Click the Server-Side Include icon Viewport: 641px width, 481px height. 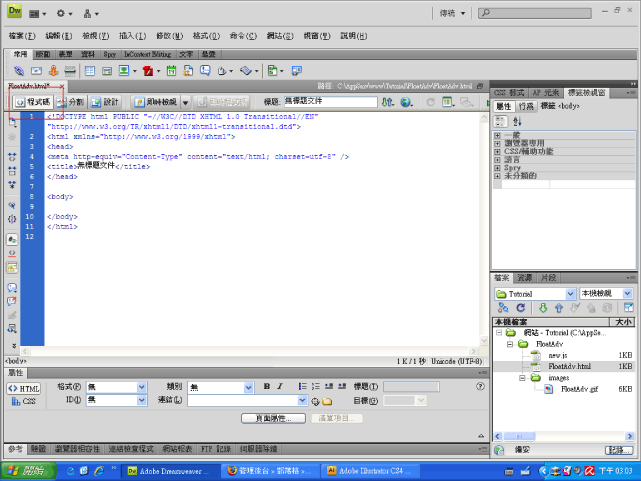(x=188, y=71)
